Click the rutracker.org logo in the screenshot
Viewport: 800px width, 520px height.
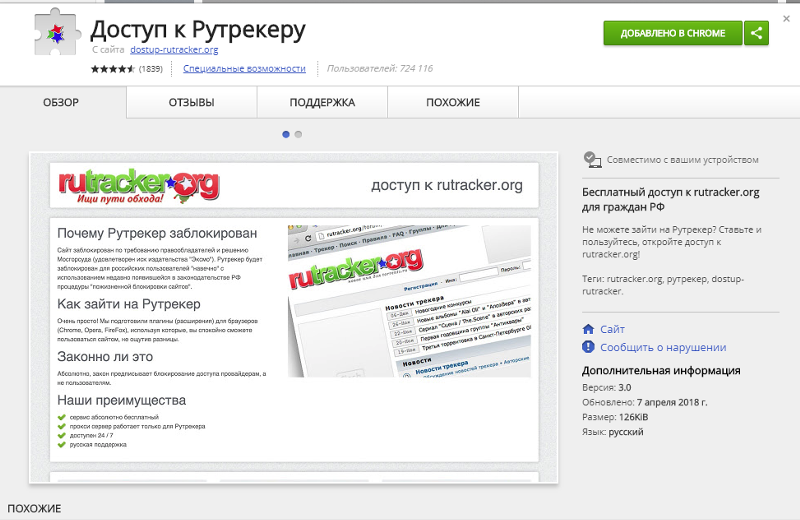[x=139, y=186]
